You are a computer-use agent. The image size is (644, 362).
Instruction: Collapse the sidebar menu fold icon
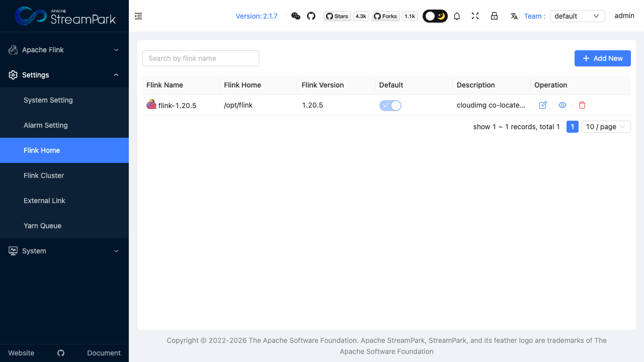(138, 16)
